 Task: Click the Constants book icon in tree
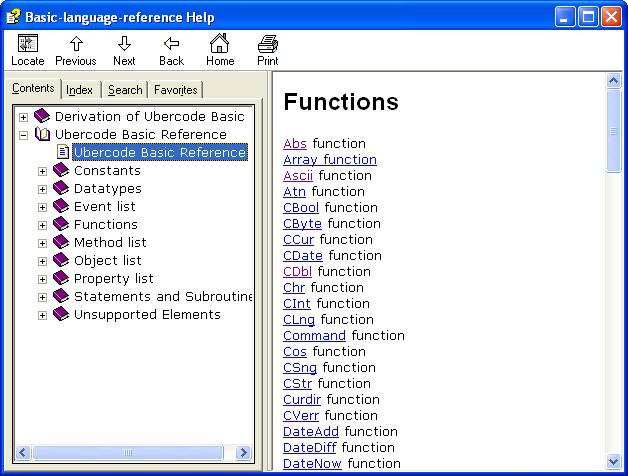click(61, 171)
